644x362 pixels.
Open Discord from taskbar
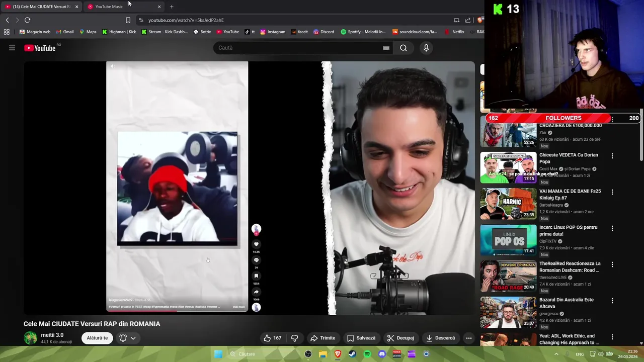click(x=382, y=354)
